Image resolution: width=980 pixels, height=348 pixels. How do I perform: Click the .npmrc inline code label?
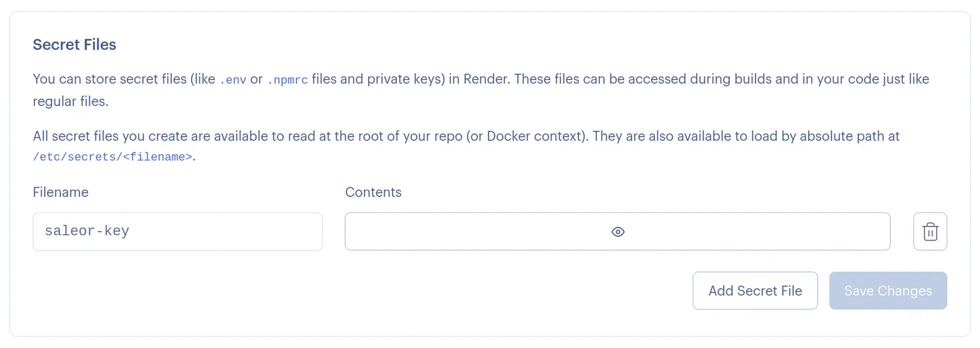287,80
